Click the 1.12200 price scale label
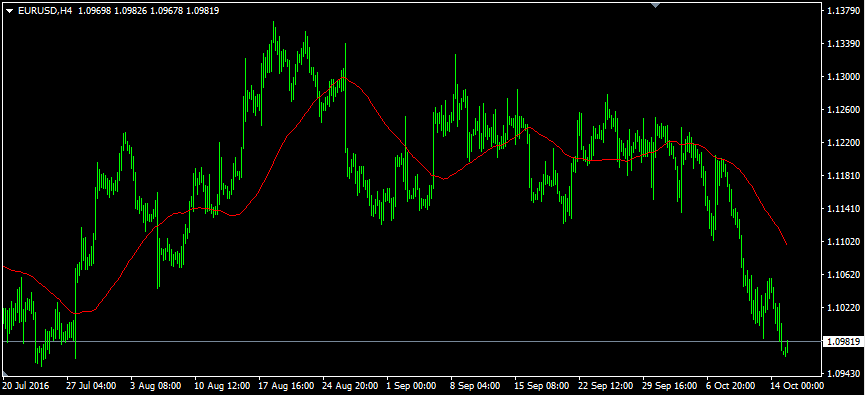 tap(843, 143)
